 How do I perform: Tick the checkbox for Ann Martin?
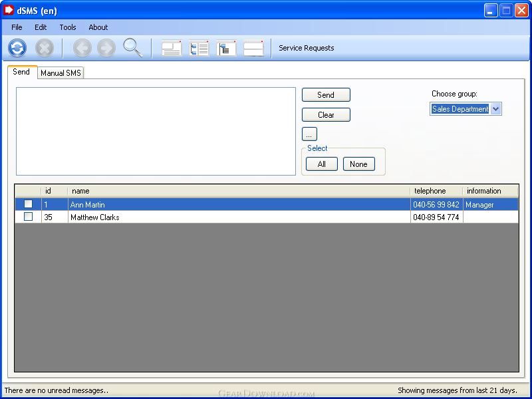pos(28,204)
